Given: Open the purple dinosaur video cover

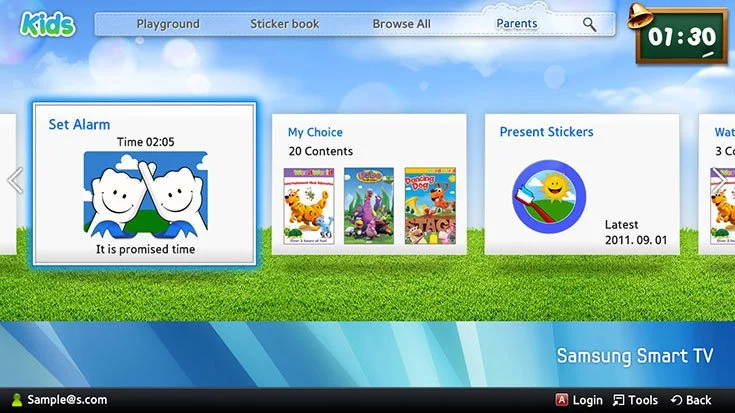Looking at the screenshot, I should 369,206.
